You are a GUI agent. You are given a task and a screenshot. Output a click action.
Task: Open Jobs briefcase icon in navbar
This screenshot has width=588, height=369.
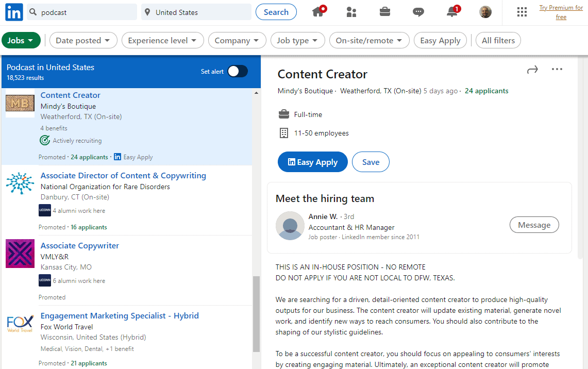(385, 12)
